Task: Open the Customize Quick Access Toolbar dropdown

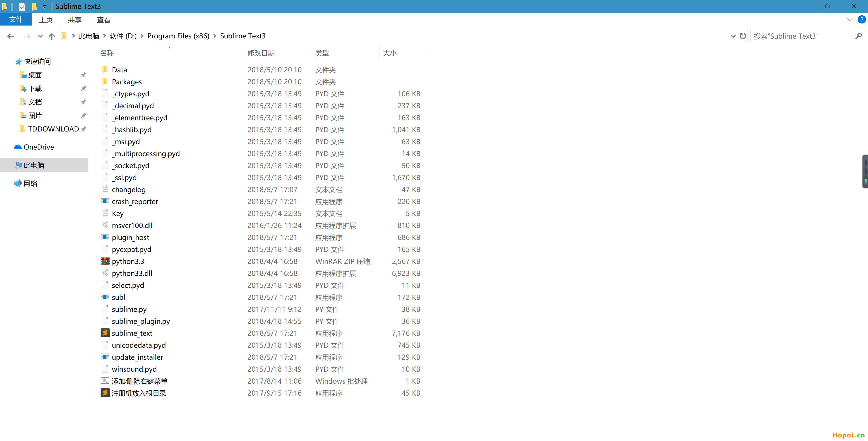Action: click(x=45, y=7)
